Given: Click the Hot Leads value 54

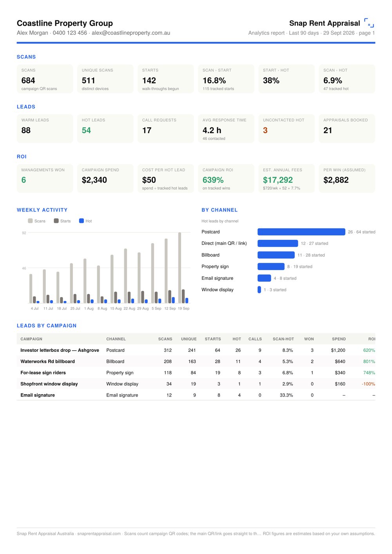Looking at the screenshot, I should click(x=86, y=130).
